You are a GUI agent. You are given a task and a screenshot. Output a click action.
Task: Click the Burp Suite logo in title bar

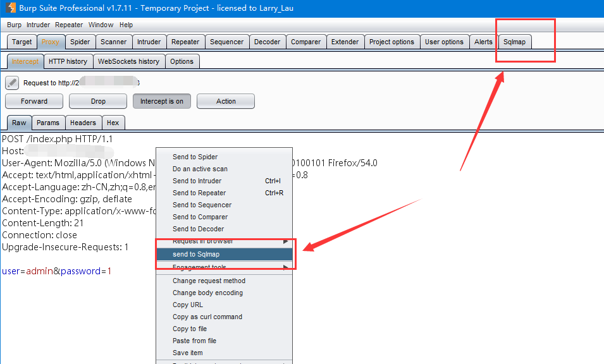tap(11, 8)
